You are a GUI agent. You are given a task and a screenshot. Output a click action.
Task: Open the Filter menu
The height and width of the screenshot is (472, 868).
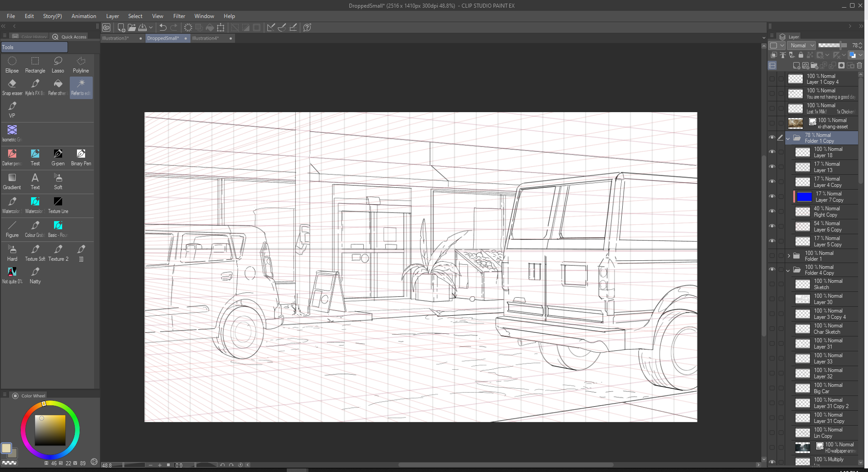(x=179, y=16)
